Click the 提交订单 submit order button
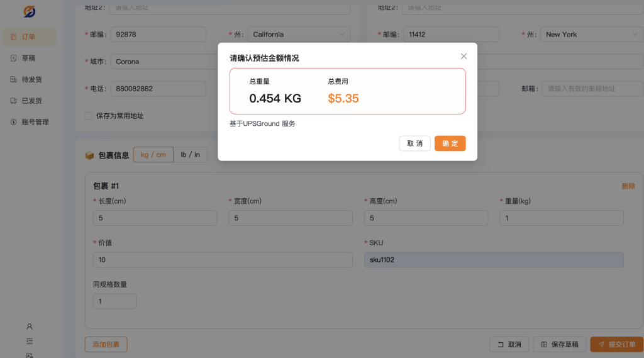644x358 pixels. coord(616,345)
